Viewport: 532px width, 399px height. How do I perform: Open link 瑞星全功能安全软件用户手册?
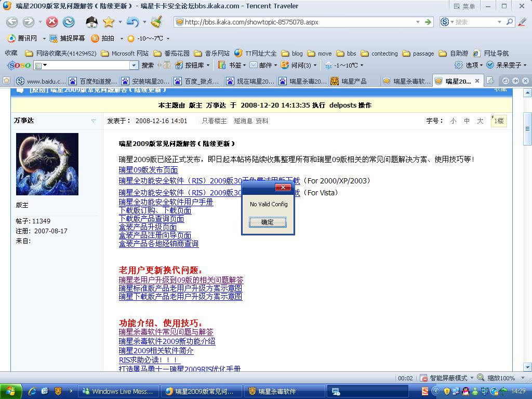point(166,202)
